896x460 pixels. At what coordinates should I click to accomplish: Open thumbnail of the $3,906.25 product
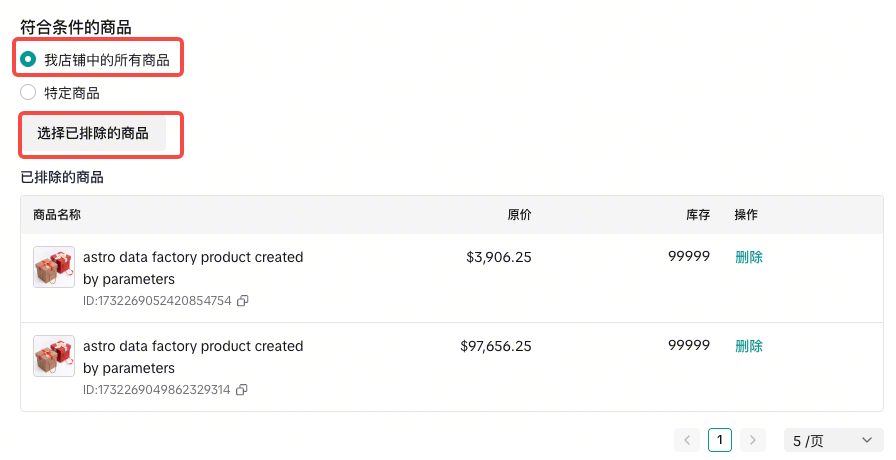[x=54, y=267]
